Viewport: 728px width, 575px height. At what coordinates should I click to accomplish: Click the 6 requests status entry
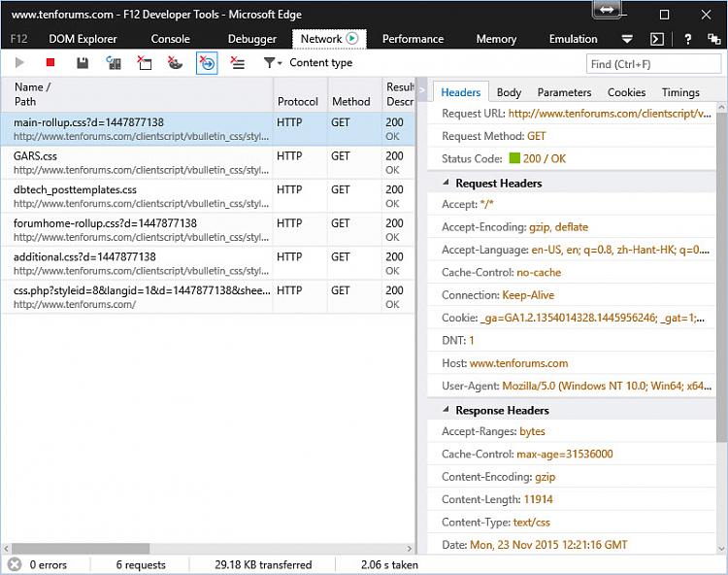click(x=141, y=564)
